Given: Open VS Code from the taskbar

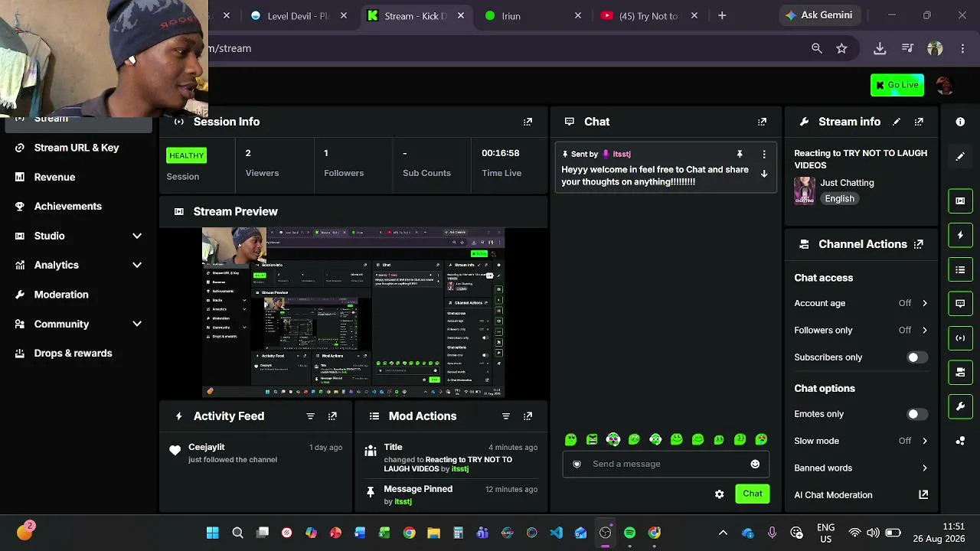Looking at the screenshot, I should point(556,533).
